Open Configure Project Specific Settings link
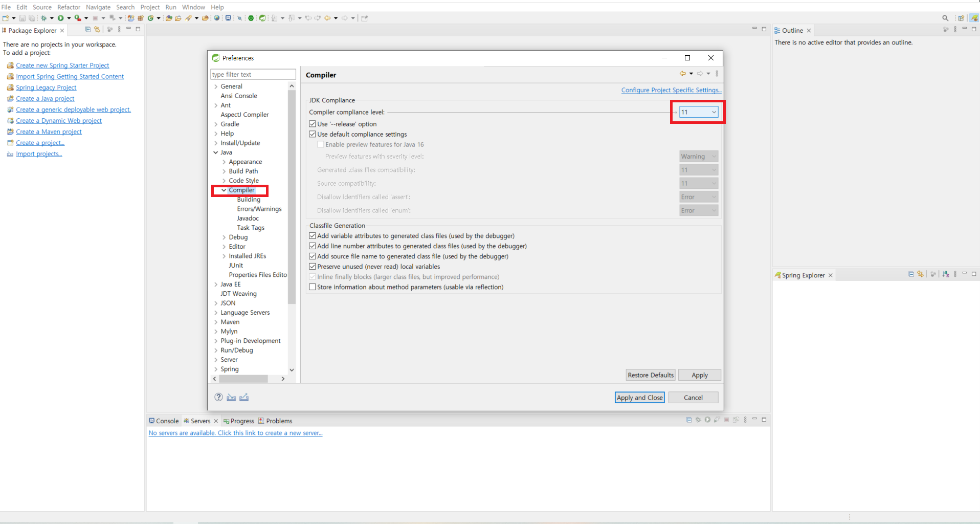This screenshot has height=524, width=980. pyautogui.click(x=671, y=90)
